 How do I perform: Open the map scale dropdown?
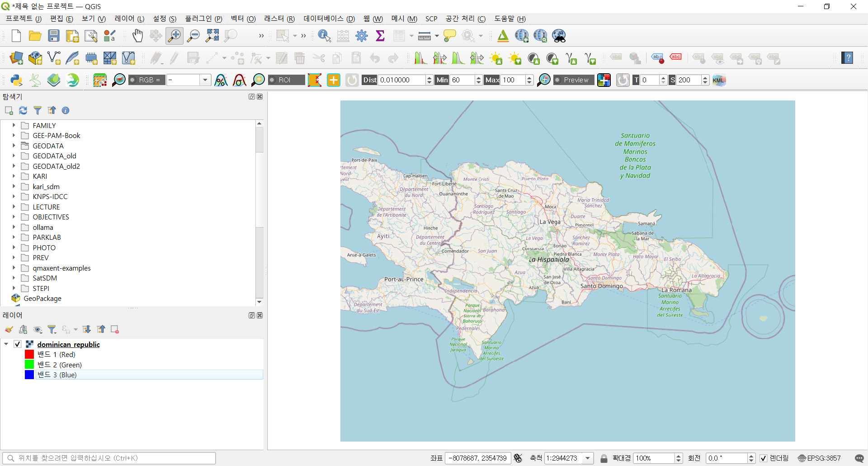[588, 458]
